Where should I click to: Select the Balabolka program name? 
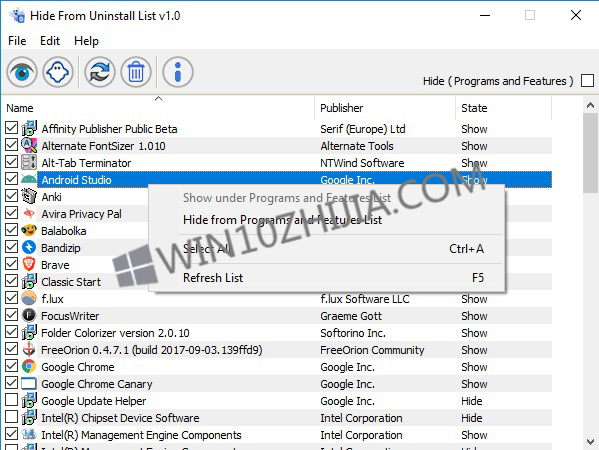[64, 231]
